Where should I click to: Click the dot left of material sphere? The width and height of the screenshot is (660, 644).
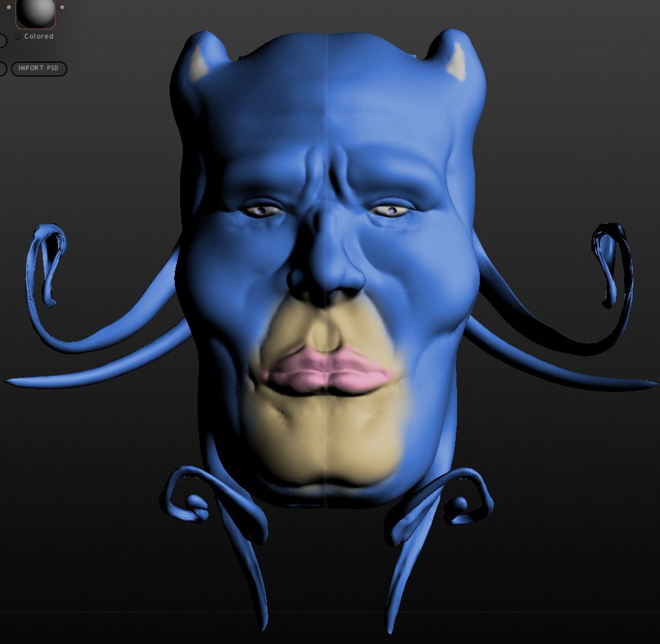[x=9, y=7]
